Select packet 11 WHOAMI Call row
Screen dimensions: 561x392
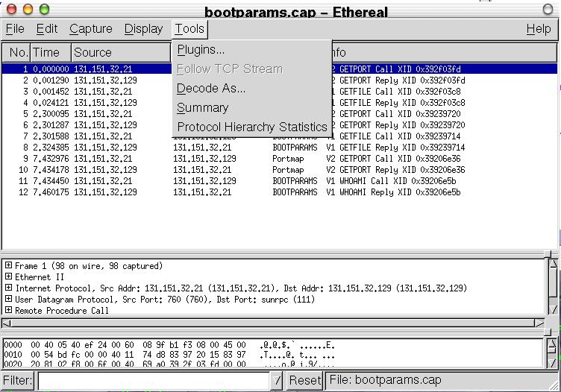pyautogui.click(x=279, y=181)
